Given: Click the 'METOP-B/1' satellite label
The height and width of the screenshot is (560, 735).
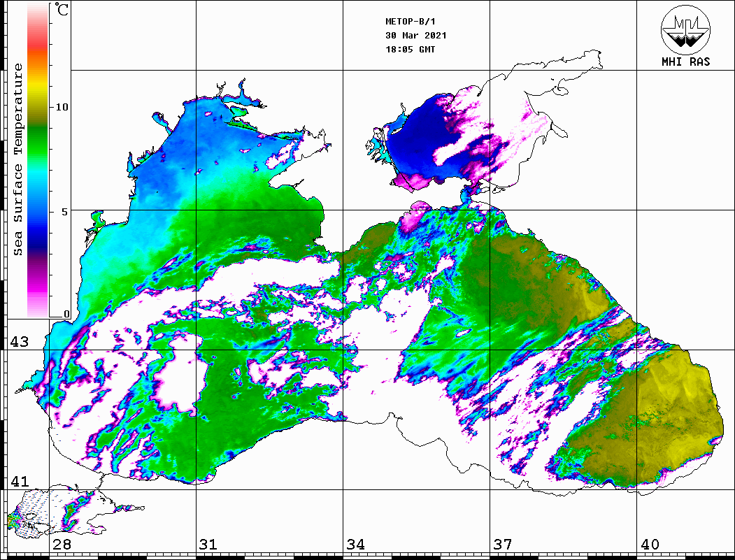Looking at the screenshot, I should [x=411, y=22].
